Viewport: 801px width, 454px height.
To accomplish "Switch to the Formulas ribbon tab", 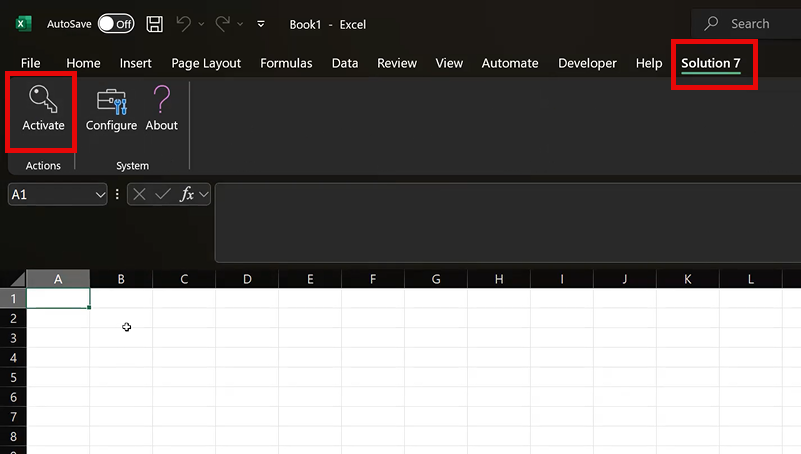I will (286, 63).
